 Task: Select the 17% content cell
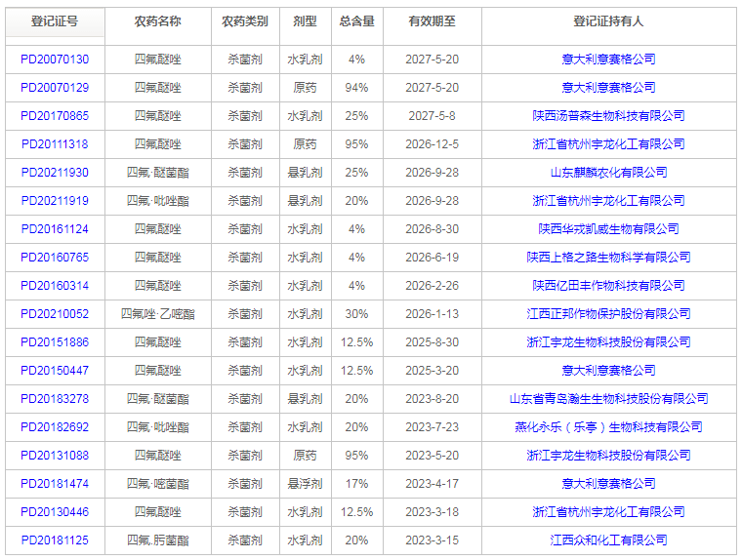(356, 484)
